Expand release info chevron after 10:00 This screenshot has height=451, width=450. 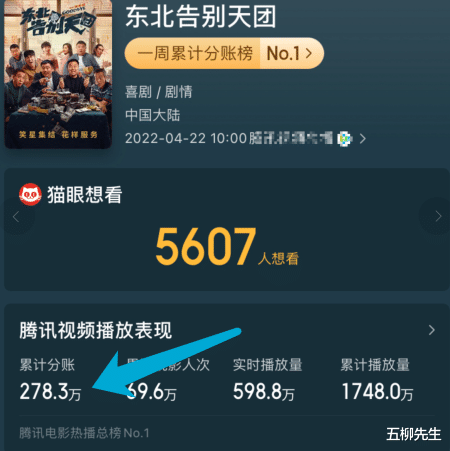363,138
